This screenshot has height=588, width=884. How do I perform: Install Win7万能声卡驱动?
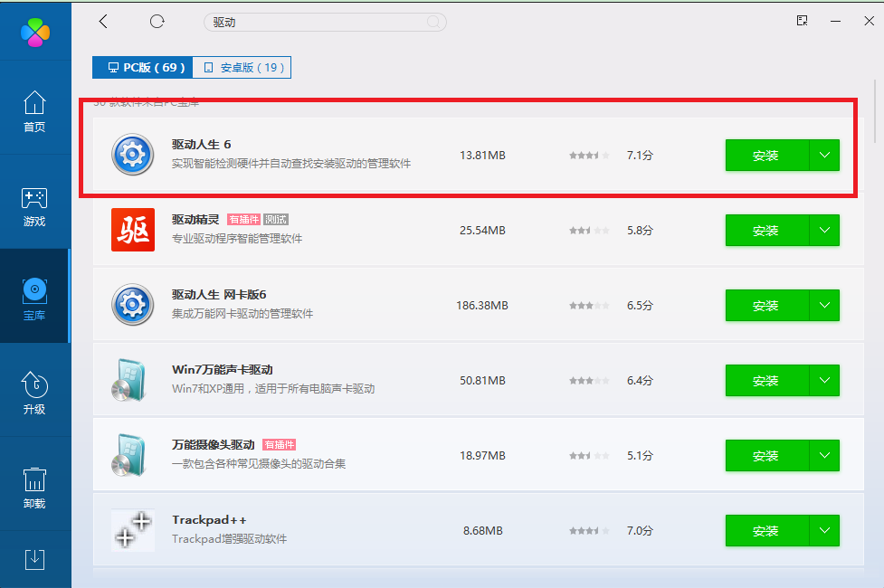coord(767,381)
